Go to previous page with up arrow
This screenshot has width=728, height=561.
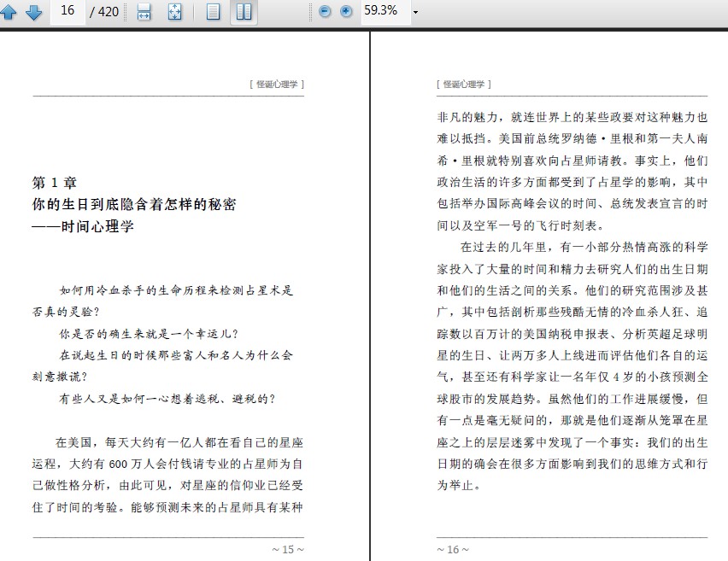(9, 12)
